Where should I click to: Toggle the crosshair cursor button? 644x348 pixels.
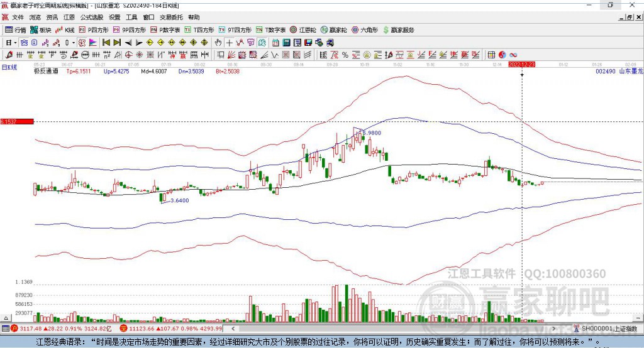click(x=229, y=43)
